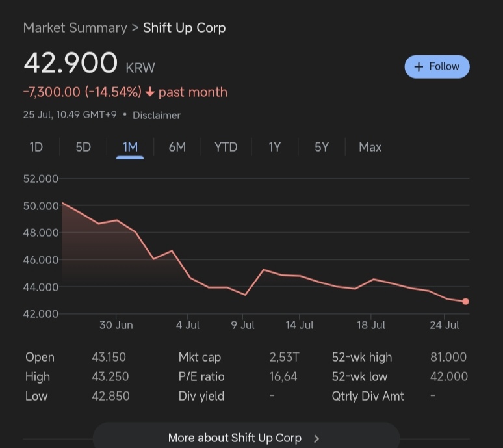Click the Low value 42.850
The image size is (503, 448).
click(x=110, y=396)
